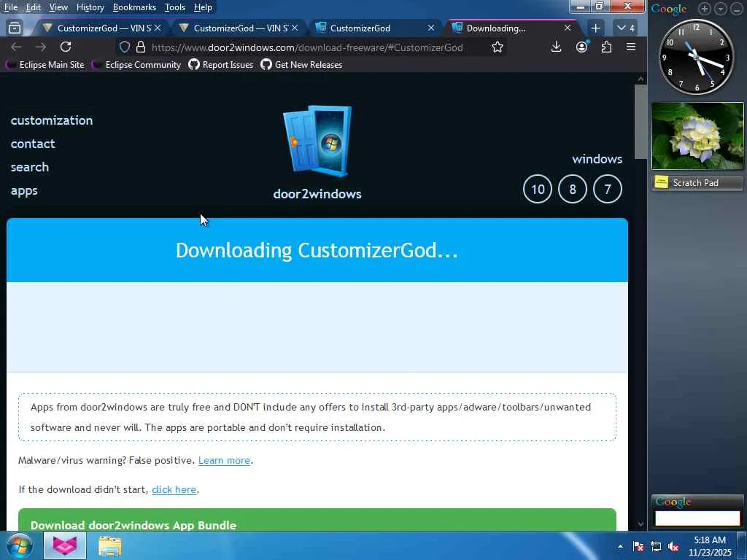The width and height of the screenshot is (747, 560).
Task: Select the Windows 7 circle
Action: (608, 189)
